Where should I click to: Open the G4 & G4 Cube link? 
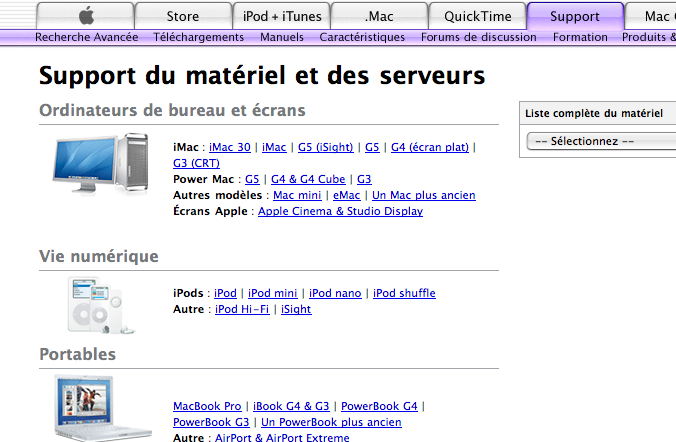click(x=308, y=179)
